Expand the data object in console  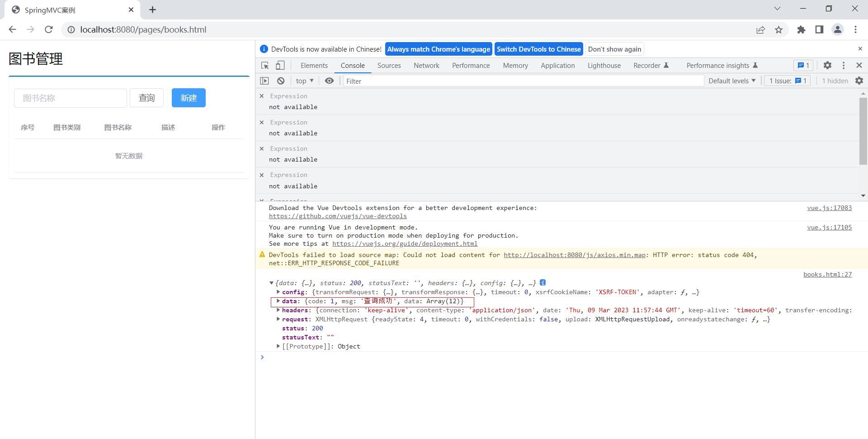point(278,301)
